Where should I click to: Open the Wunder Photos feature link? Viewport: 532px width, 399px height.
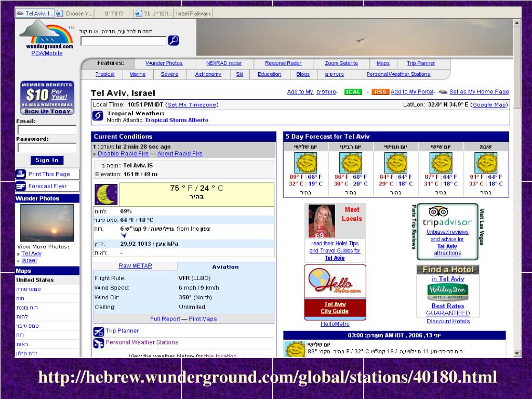tap(164, 63)
